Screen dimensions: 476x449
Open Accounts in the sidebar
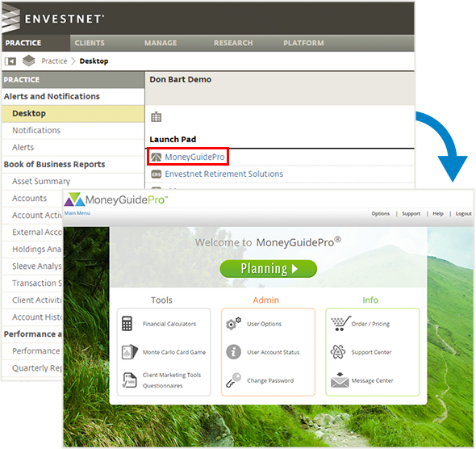click(29, 199)
